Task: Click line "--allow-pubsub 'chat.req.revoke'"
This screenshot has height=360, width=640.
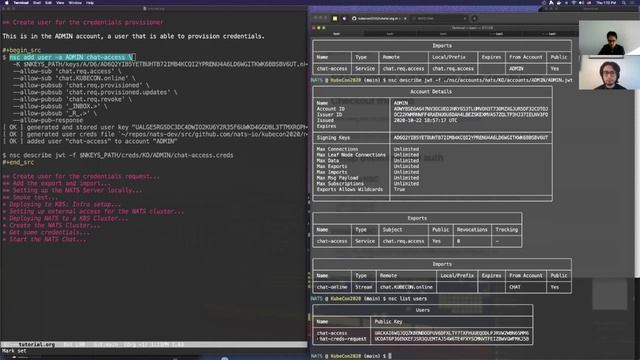Action: click(73, 99)
